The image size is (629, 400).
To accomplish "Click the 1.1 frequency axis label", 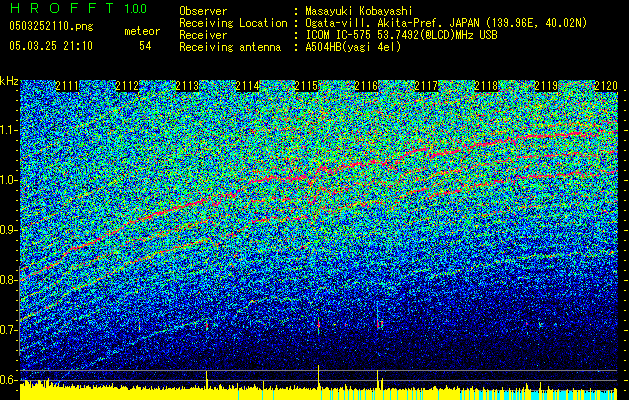I will click(9, 130).
